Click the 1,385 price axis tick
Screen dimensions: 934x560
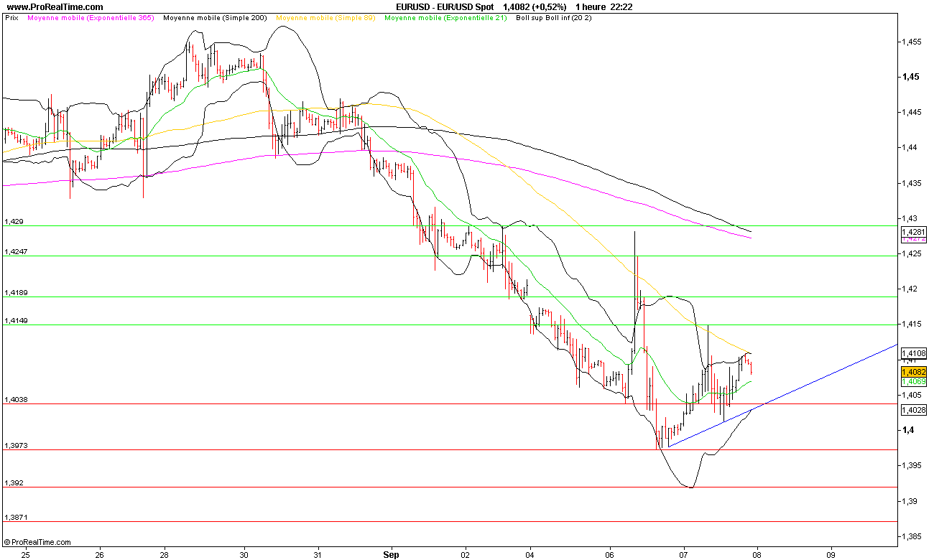(x=913, y=536)
